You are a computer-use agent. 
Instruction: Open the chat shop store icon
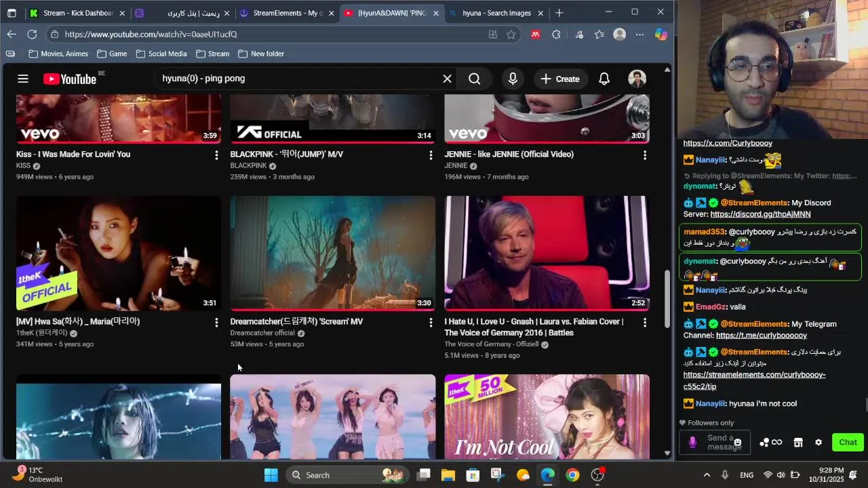tap(798, 443)
